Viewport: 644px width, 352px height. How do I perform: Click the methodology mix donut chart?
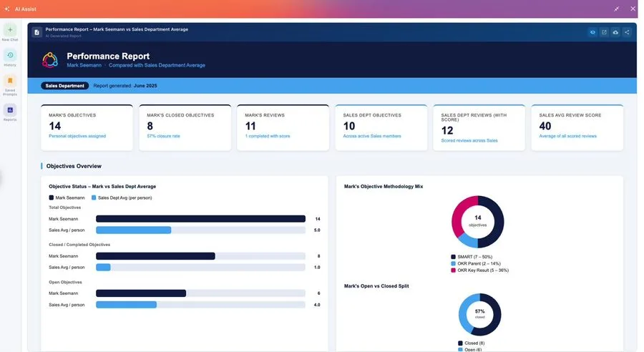click(x=478, y=222)
